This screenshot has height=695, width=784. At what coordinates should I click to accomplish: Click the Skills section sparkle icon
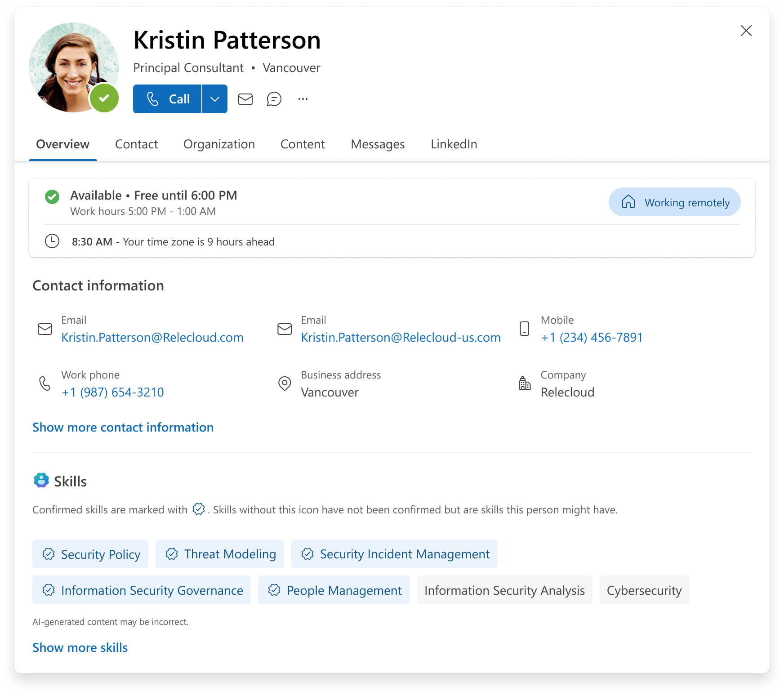pos(41,481)
